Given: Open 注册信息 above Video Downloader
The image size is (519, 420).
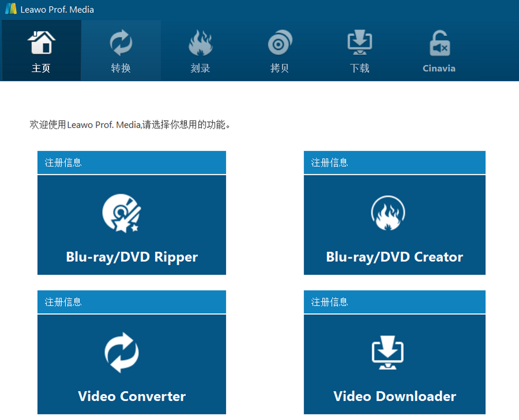Looking at the screenshot, I should click(x=330, y=302).
